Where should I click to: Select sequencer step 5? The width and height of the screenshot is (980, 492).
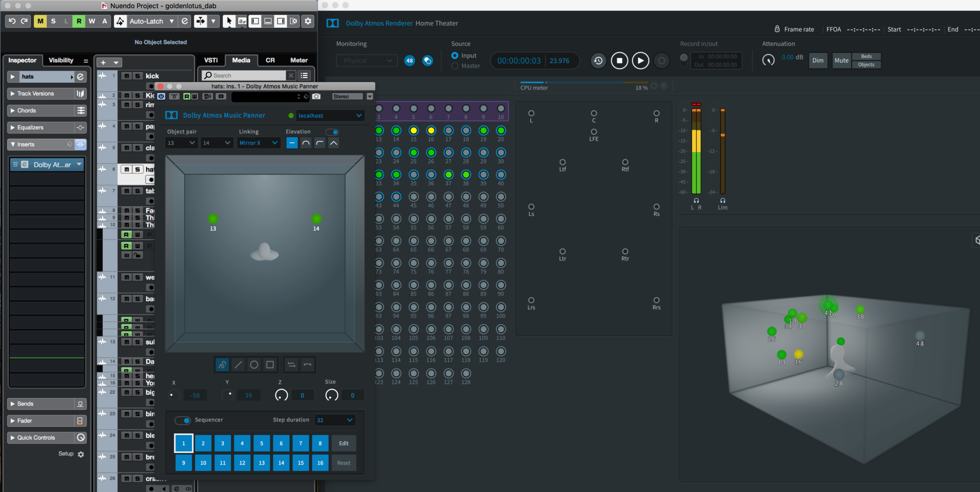click(262, 444)
